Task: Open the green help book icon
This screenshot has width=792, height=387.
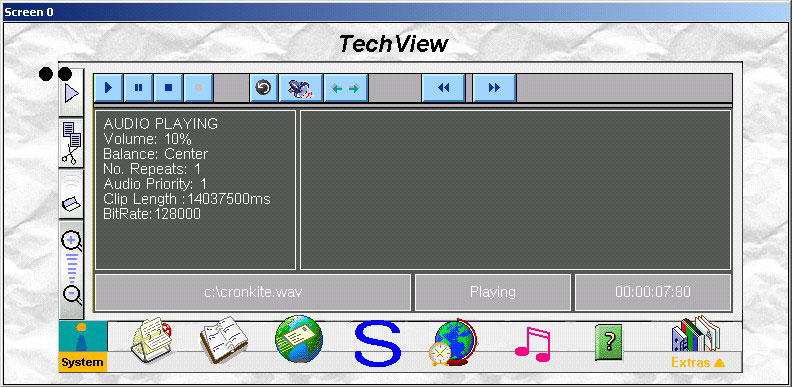Action: (x=609, y=342)
